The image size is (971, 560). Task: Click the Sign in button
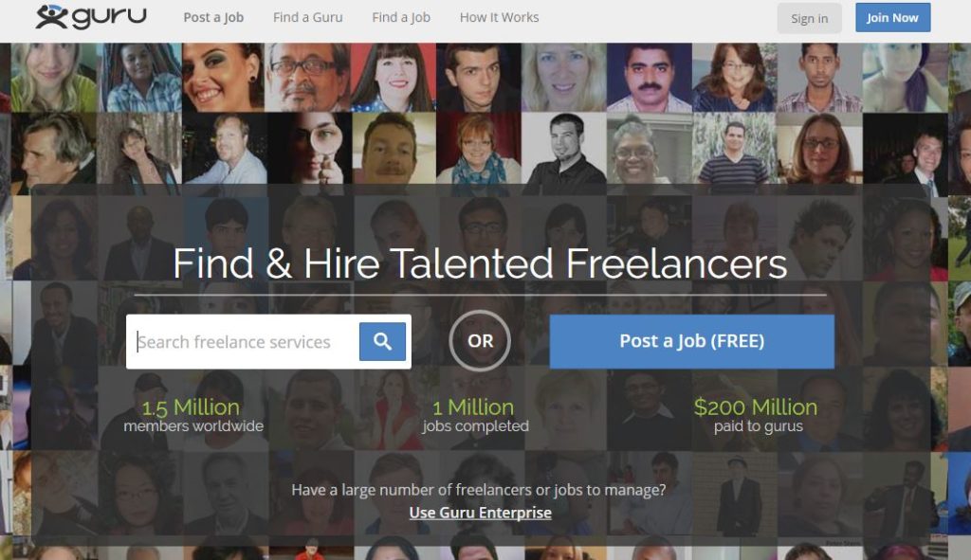pos(810,19)
